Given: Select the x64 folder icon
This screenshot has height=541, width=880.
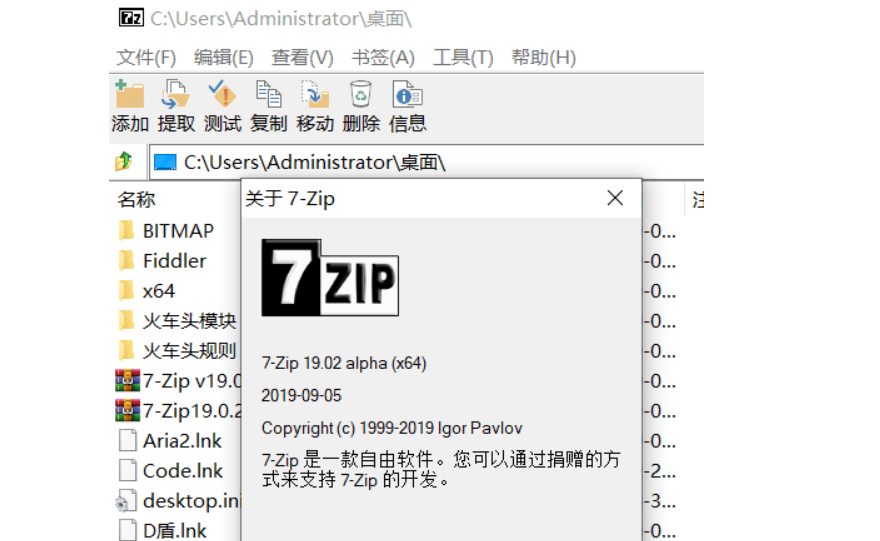Looking at the screenshot, I should click(x=127, y=290).
